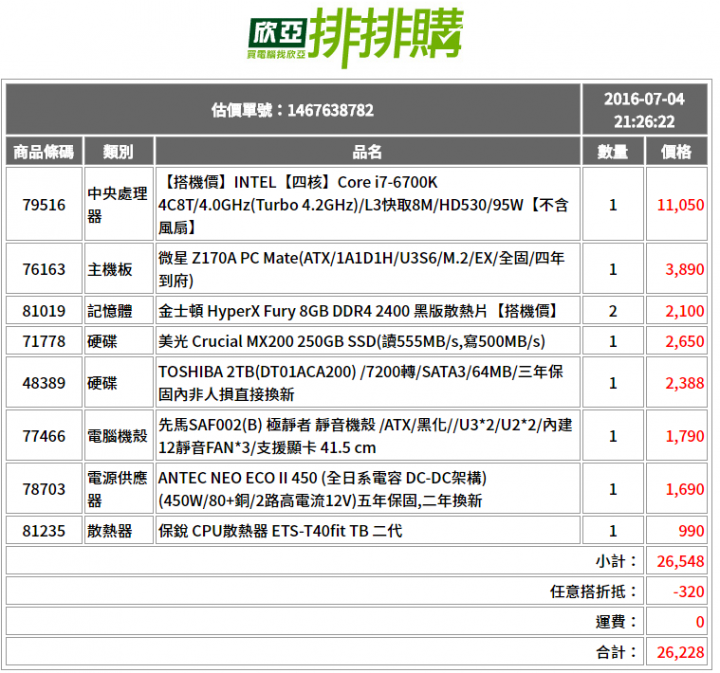
Task: Click quantity 1 in the Z170A PC Mate row
Action: point(613,269)
